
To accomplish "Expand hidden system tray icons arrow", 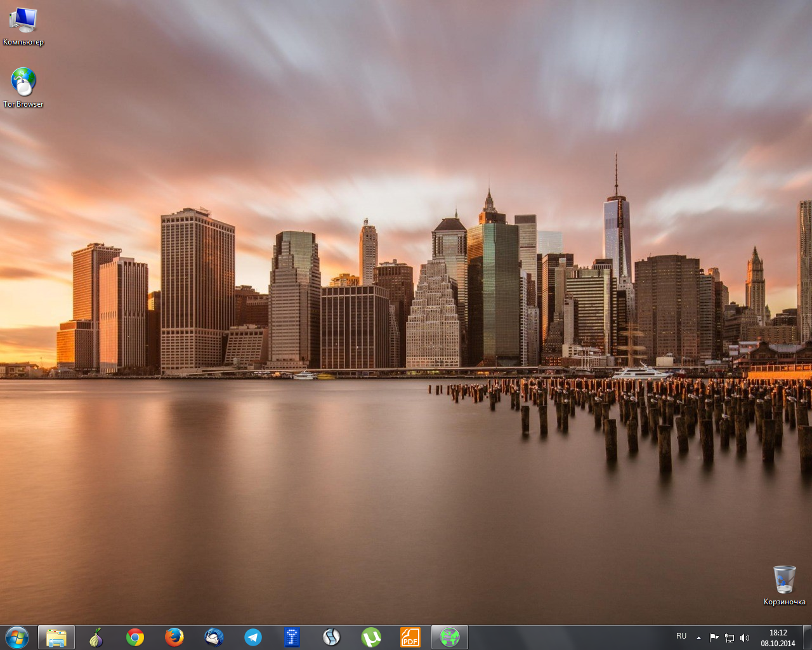I will (x=698, y=638).
